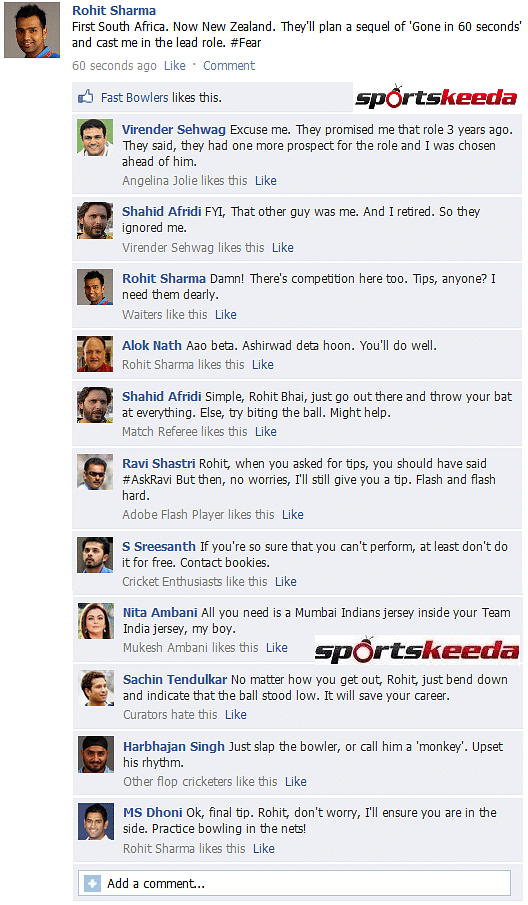Open Ravi Shastri's name link

coord(159,463)
